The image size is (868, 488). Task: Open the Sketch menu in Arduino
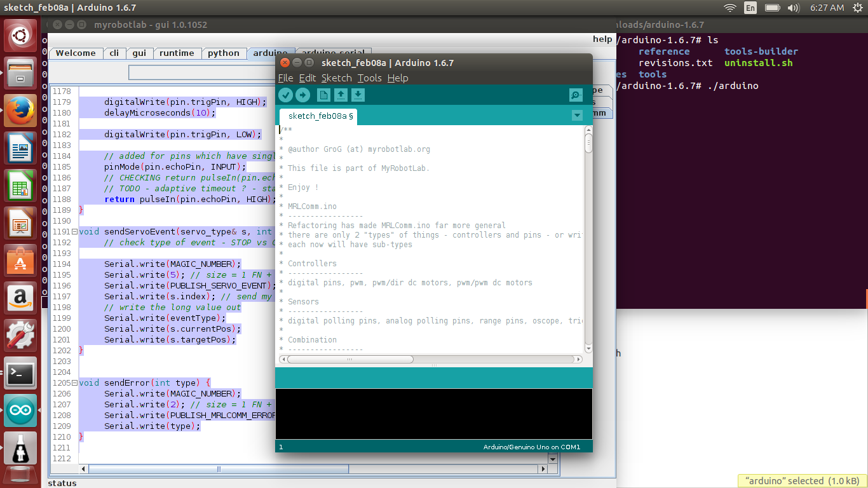pyautogui.click(x=336, y=78)
